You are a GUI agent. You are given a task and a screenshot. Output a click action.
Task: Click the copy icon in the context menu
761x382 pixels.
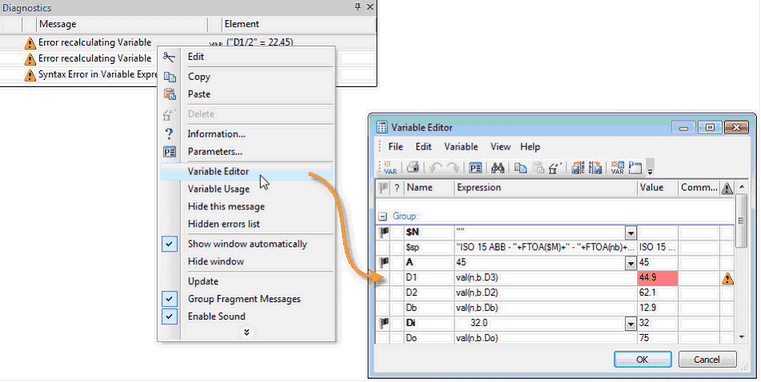[x=169, y=77]
